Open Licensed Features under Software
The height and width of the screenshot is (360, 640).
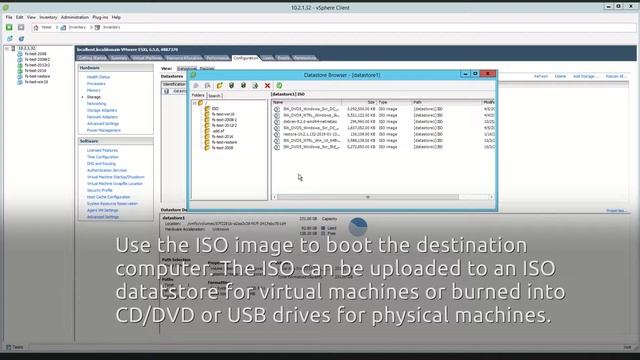point(102,150)
